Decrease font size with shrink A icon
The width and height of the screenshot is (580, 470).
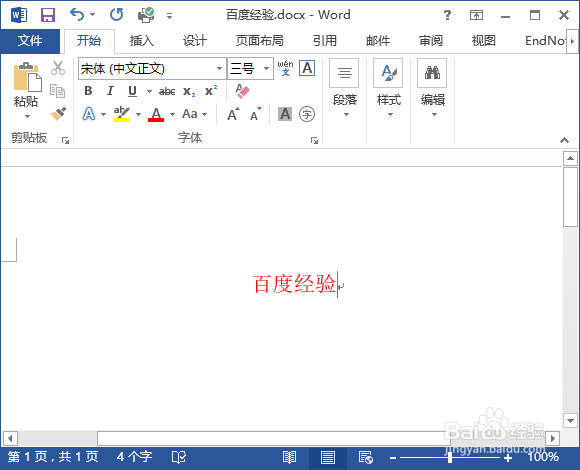[256, 114]
